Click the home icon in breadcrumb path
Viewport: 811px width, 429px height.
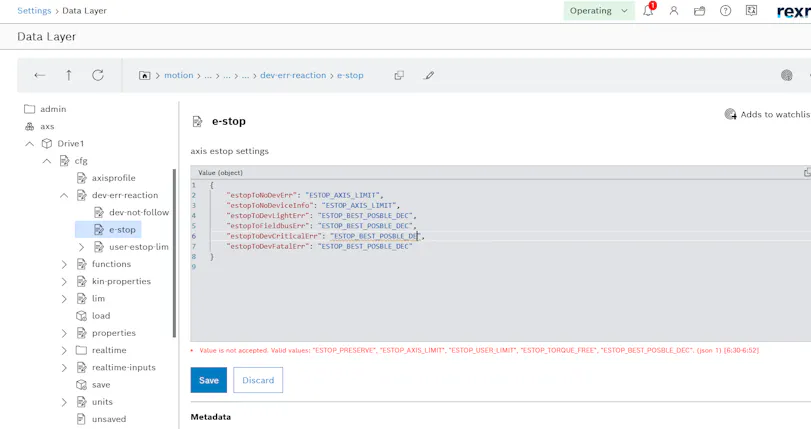point(144,76)
